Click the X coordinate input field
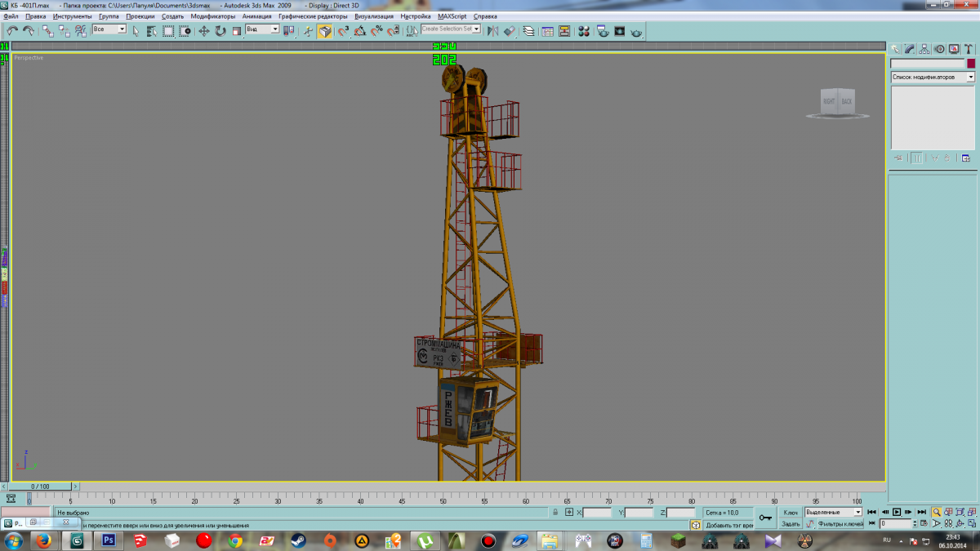The image size is (980, 551). [x=597, y=513]
